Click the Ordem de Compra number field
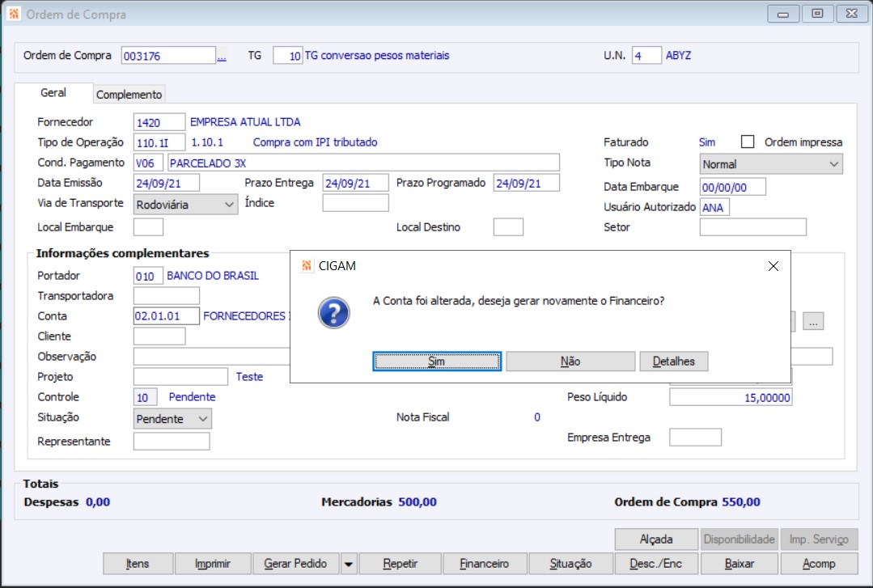The image size is (873, 588). point(168,56)
